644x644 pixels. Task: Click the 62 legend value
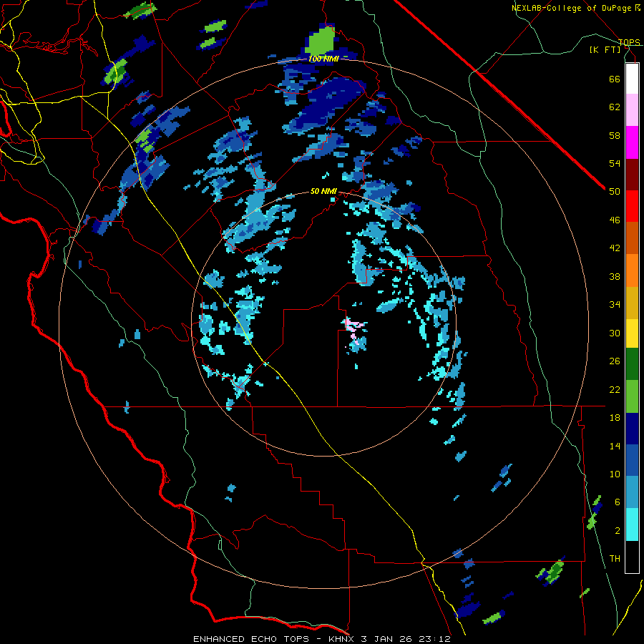point(615,107)
